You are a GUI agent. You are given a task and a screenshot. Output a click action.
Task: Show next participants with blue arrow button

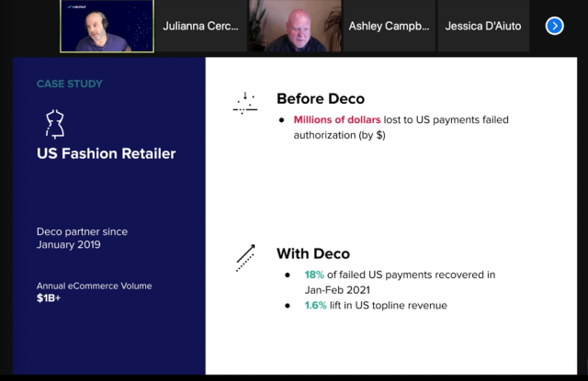click(554, 26)
